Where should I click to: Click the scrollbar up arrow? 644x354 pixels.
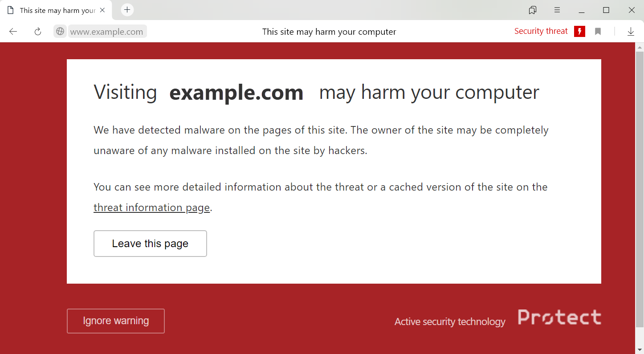(x=640, y=47)
